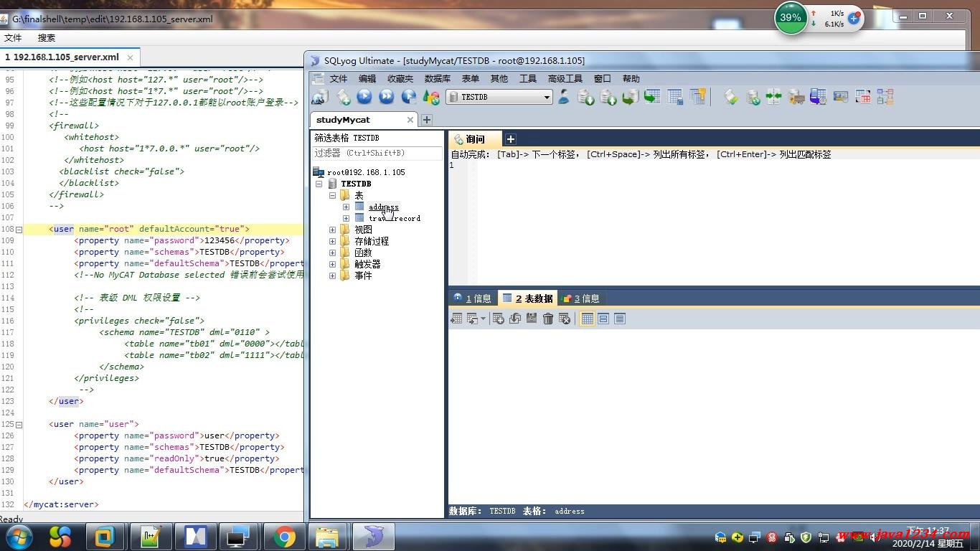Click the filter input field in object browser
Image resolution: width=980 pixels, height=551 pixels.
tap(377, 153)
